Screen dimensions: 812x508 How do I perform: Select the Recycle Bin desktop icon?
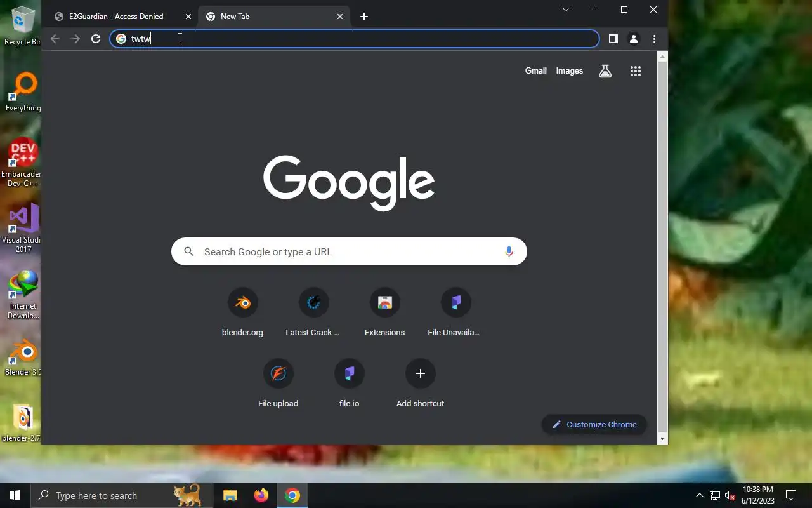pos(23,26)
